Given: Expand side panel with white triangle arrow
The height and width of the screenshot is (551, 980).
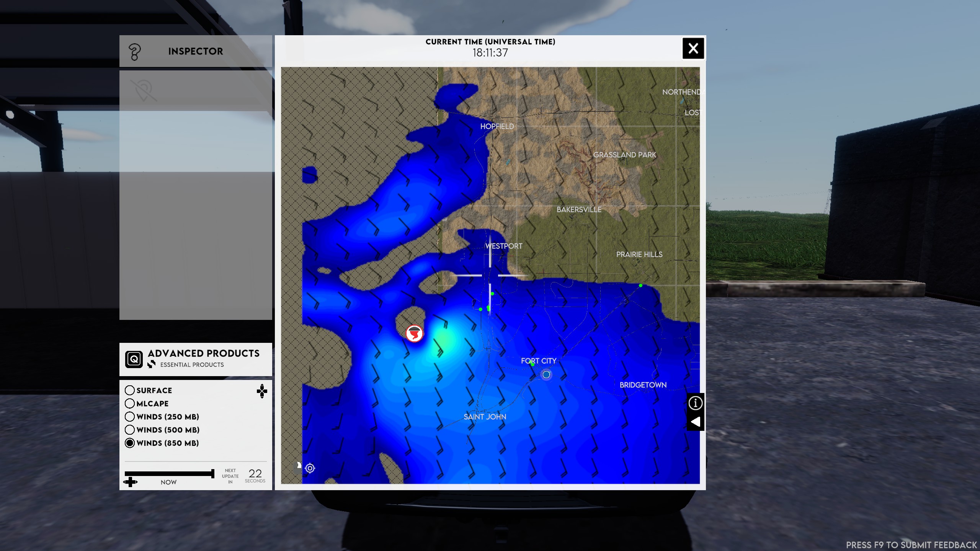Looking at the screenshot, I should 695,422.
